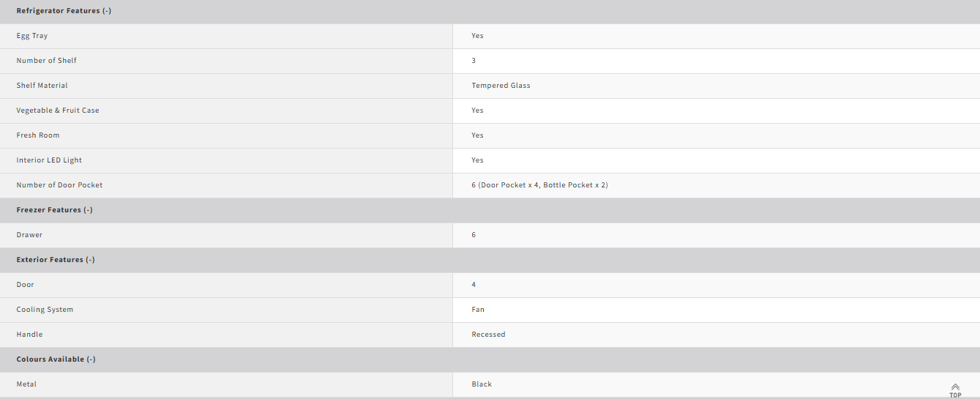
Task: Click the Black colour value
Action: coord(482,384)
